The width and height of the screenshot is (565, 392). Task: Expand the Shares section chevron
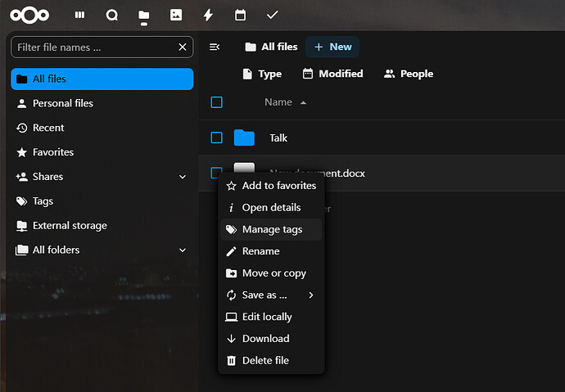pyautogui.click(x=182, y=177)
